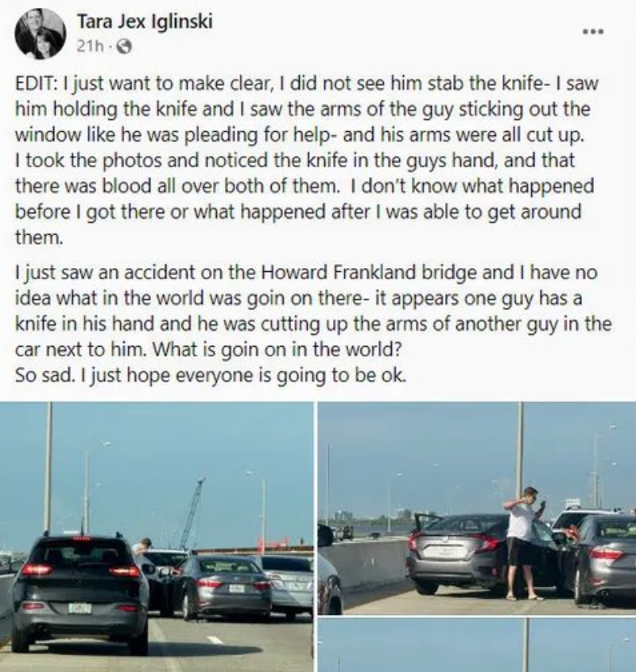The width and height of the screenshot is (636, 672).
Task: Click the gray sedan beside the Jeep
Action: point(224,585)
